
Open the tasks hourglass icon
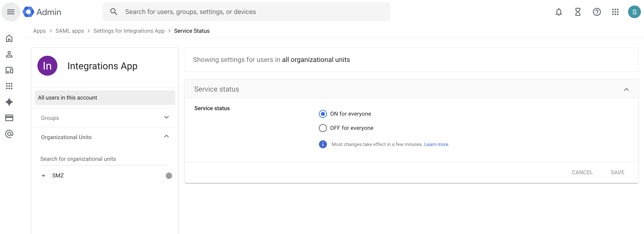click(x=578, y=12)
